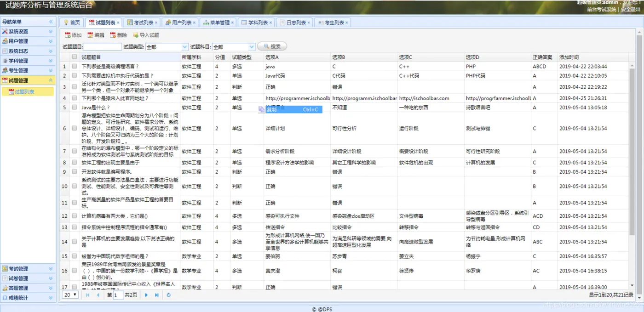Refresh the question list grid
The image size is (644, 312).
pyautogui.click(x=168, y=295)
